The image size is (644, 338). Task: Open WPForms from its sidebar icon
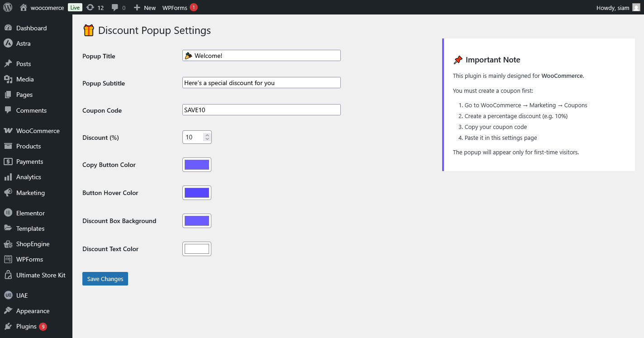[x=10, y=259]
